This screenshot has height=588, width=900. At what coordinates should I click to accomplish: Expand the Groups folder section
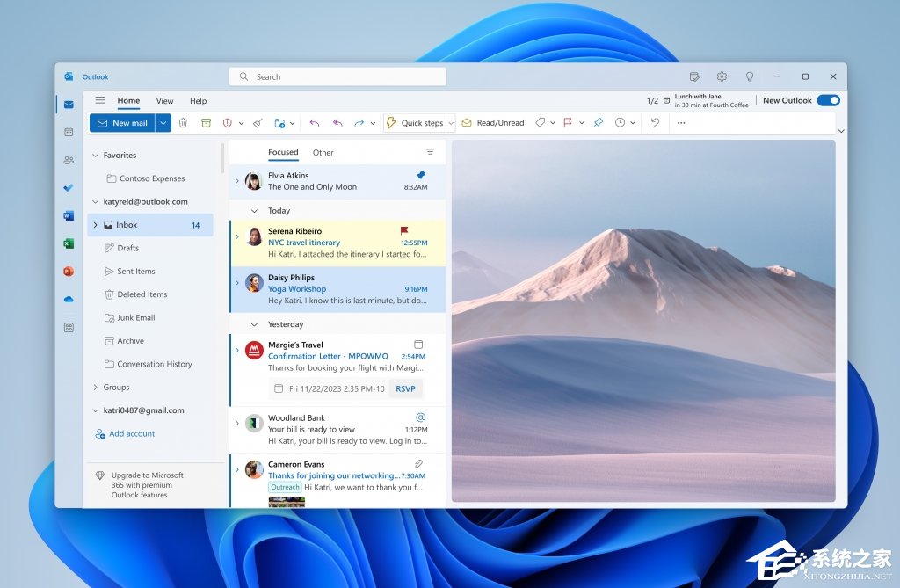pos(96,388)
